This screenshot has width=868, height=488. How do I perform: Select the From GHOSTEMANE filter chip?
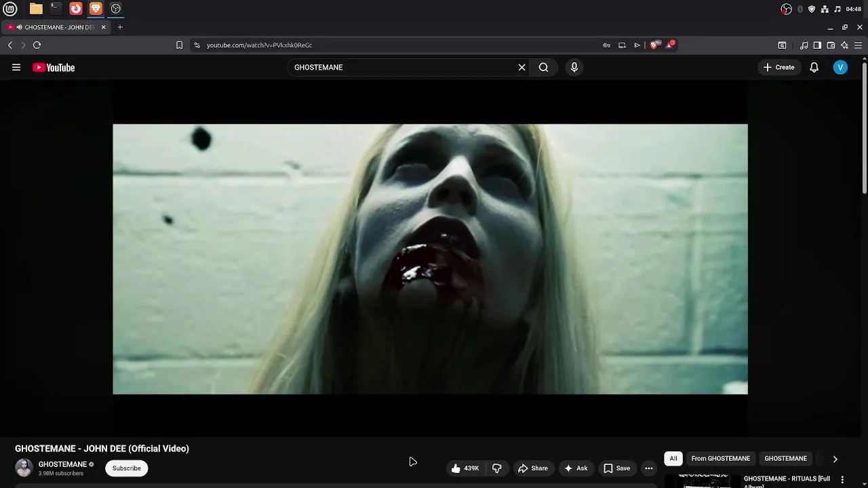click(721, 459)
